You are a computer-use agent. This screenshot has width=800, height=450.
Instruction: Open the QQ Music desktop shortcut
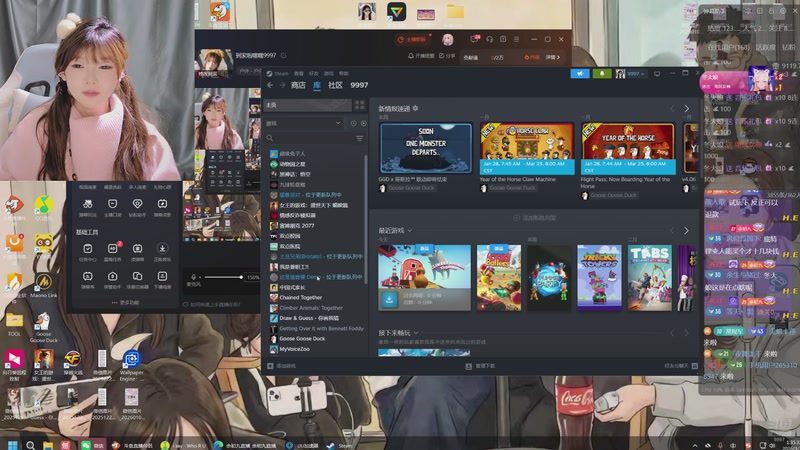43,209
